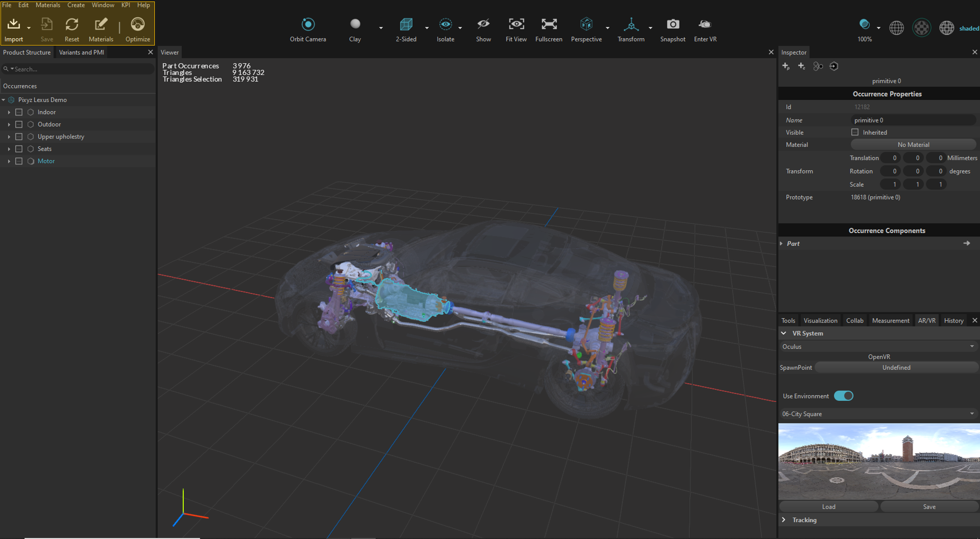
Task: Click the No Material button
Action: click(x=913, y=145)
